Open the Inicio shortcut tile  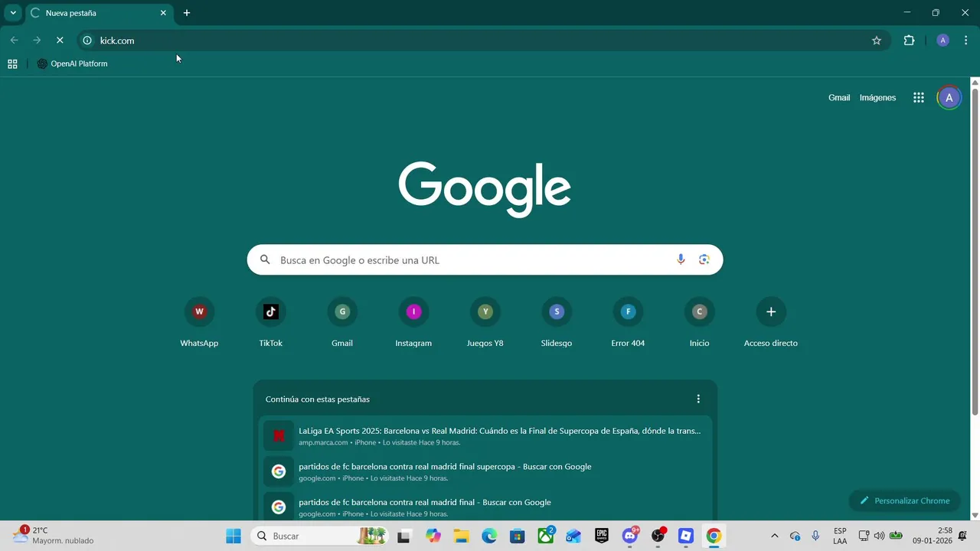click(699, 322)
